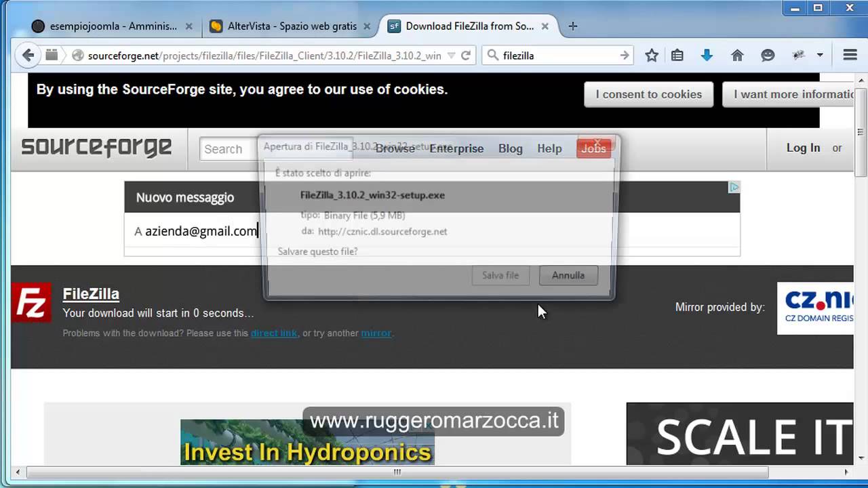Click the 'direct link' hyperlink
Screen dimensions: 868x488
pos(274,333)
